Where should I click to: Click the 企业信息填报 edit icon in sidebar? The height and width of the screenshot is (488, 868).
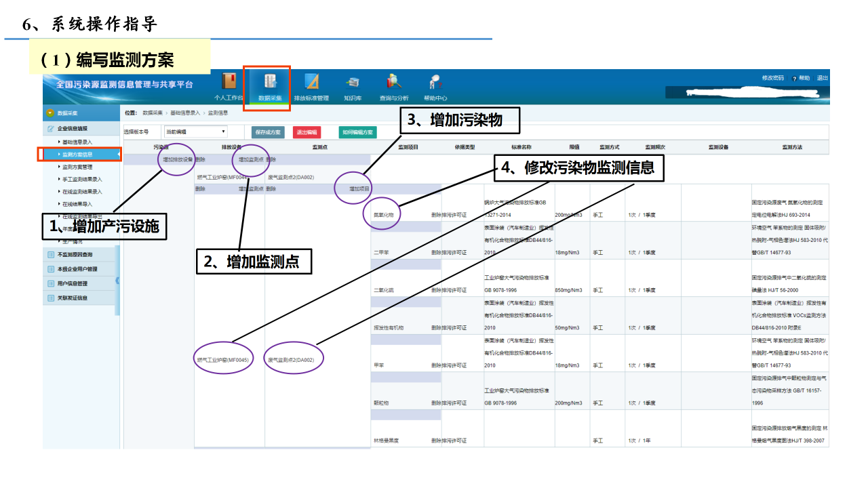(x=51, y=128)
